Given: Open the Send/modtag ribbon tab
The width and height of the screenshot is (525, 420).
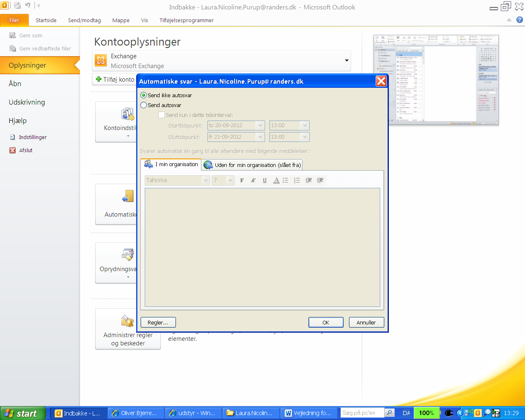Looking at the screenshot, I should (x=84, y=20).
